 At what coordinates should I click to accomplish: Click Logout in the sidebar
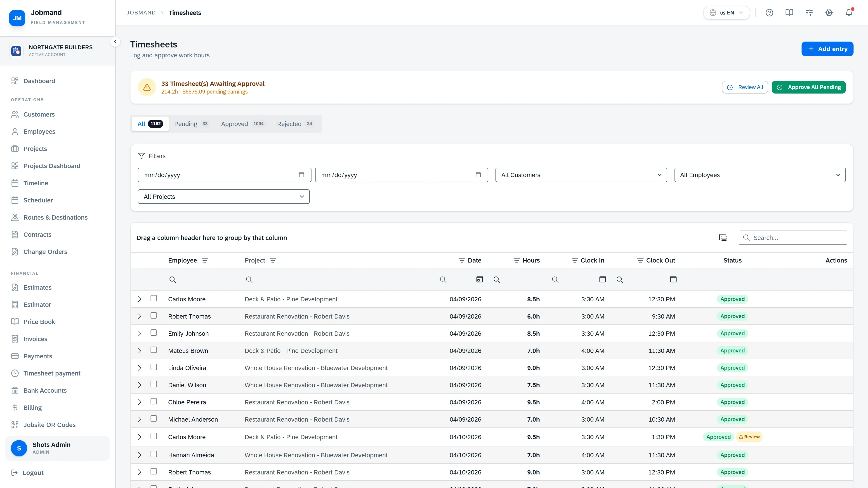[28, 472]
